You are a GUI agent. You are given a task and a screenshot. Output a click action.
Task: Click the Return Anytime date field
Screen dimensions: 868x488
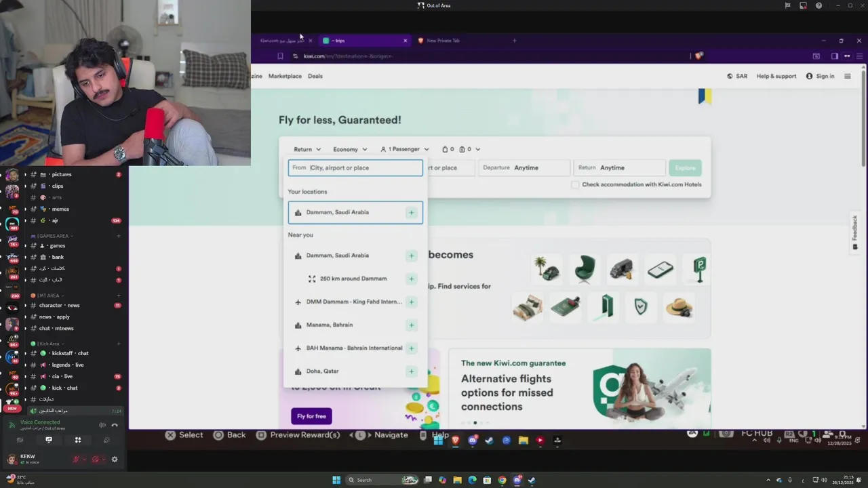tap(619, 167)
